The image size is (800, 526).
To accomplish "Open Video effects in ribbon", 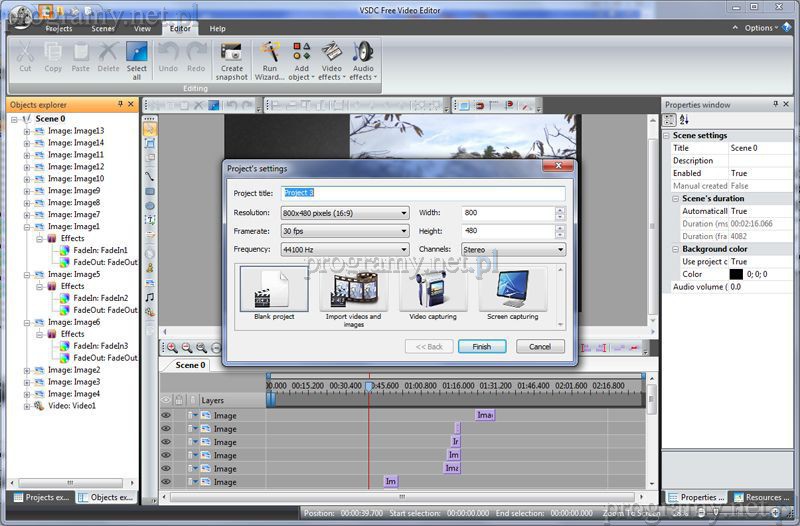I will (331, 60).
